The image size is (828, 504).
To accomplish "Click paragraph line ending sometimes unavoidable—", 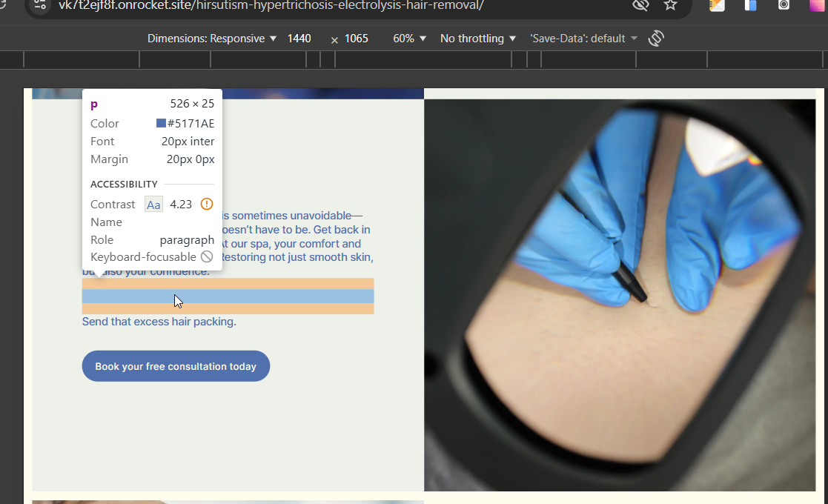I will 293,216.
